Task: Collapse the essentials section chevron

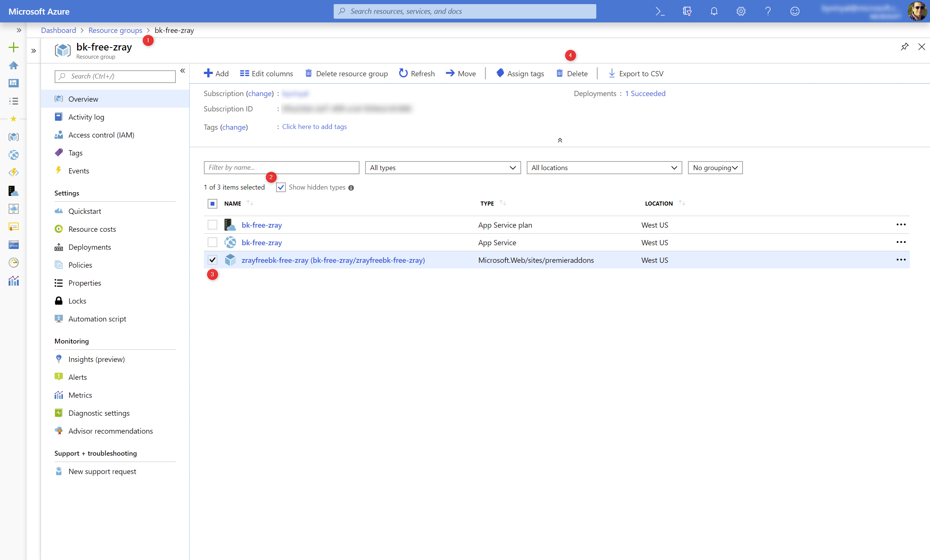Action: tap(560, 140)
